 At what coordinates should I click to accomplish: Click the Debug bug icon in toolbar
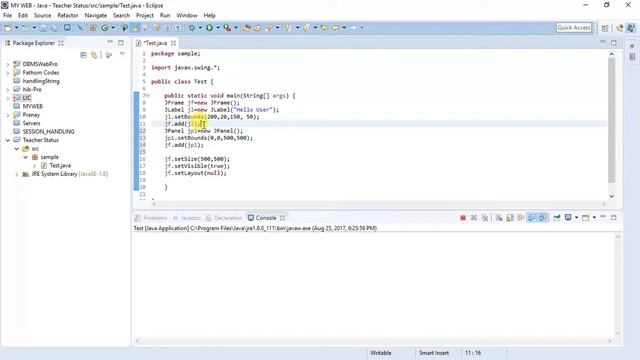[192, 28]
